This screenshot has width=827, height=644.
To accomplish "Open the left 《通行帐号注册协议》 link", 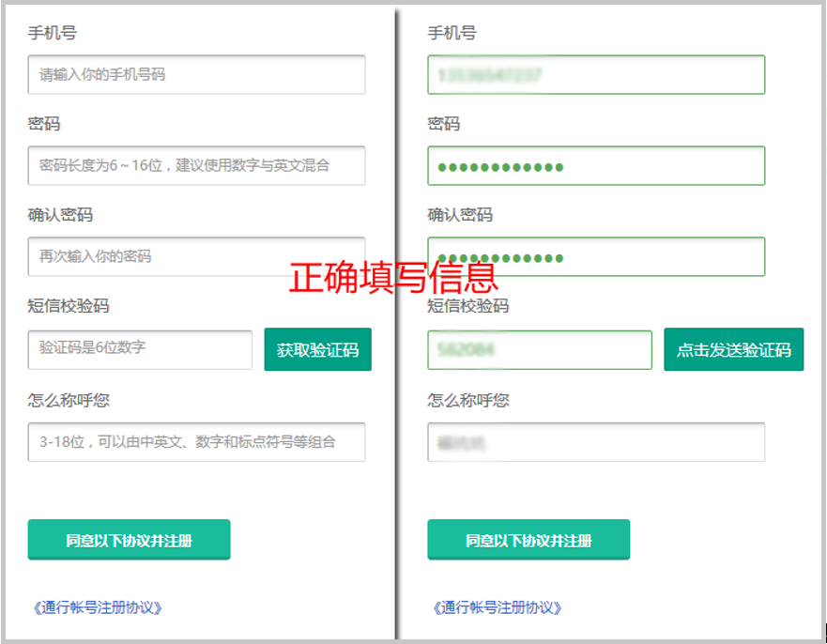I will point(98,607).
